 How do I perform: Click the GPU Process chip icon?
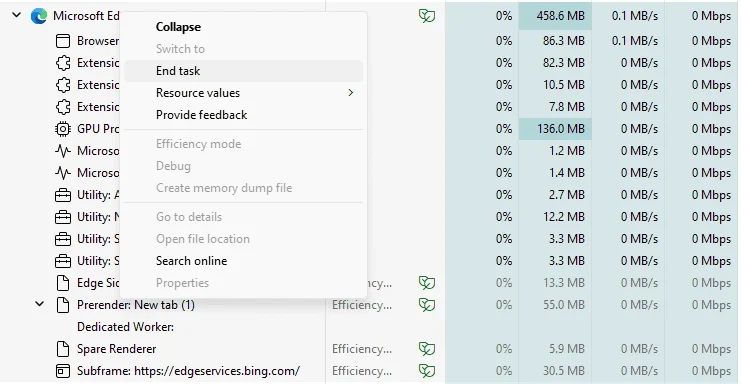63,129
